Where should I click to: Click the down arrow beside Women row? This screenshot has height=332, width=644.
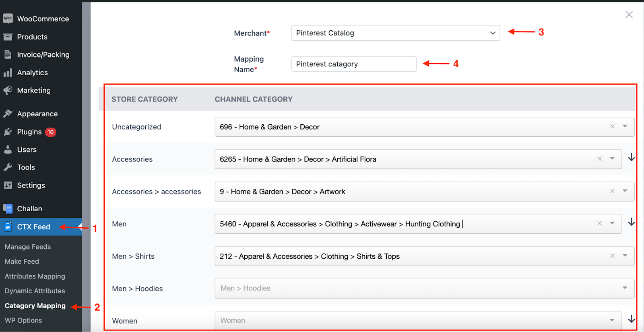(632, 319)
